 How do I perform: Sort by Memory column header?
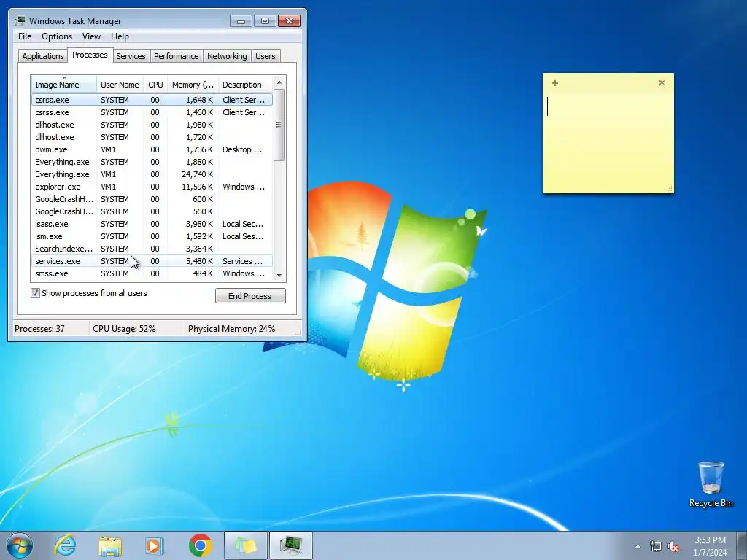click(193, 85)
